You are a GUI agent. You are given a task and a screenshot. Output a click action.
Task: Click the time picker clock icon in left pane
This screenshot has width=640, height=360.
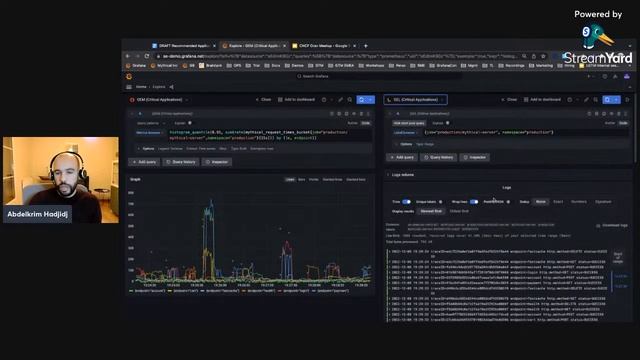pos(324,100)
